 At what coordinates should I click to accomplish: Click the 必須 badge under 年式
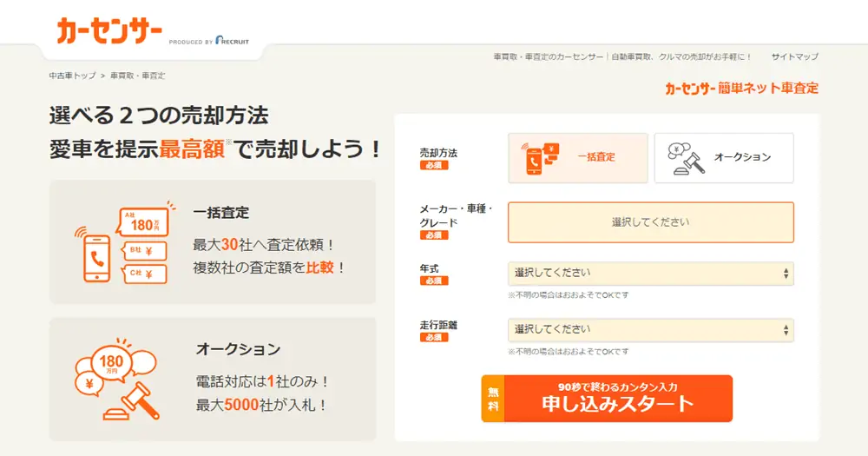coord(434,281)
